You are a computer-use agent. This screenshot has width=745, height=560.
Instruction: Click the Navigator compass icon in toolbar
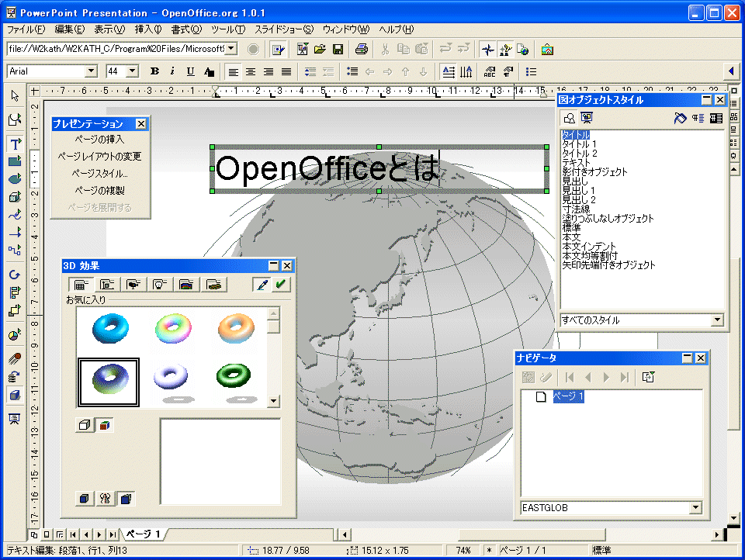point(487,50)
